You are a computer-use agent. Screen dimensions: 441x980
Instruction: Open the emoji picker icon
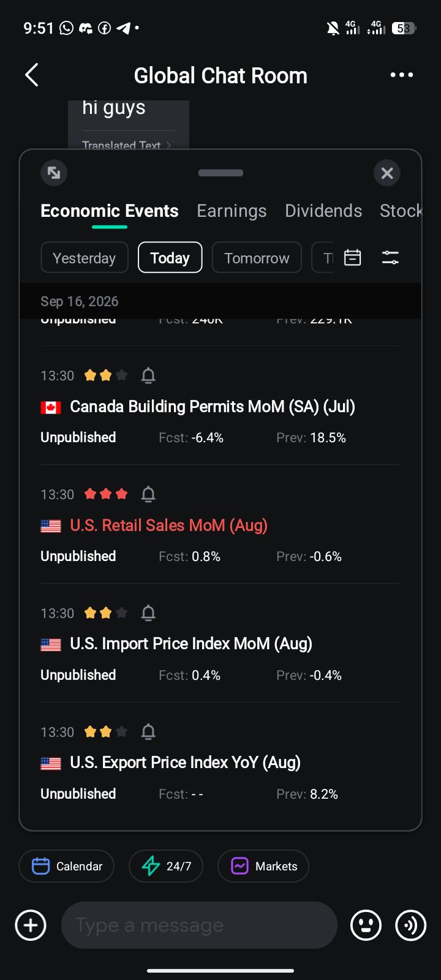(x=366, y=925)
